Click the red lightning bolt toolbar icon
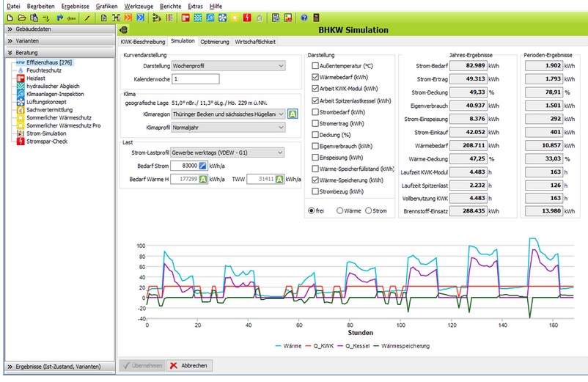Screen dimensions: 588x382 tap(246, 17)
